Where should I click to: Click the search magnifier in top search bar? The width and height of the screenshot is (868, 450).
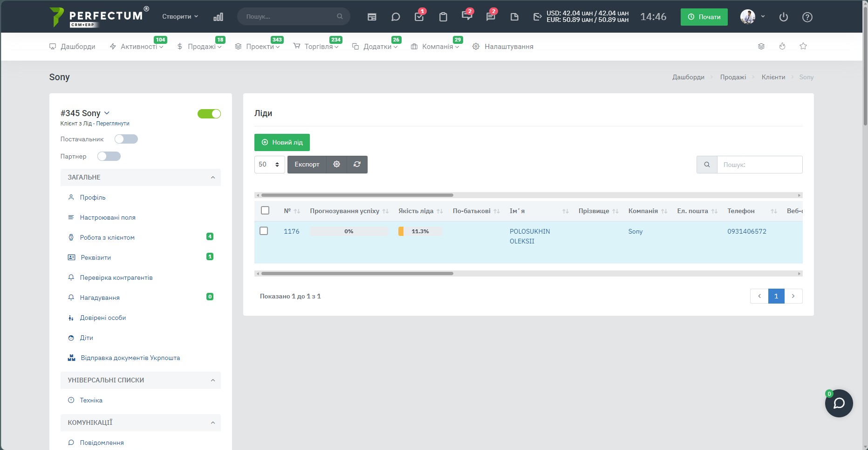pyautogui.click(x=340, y=16)
